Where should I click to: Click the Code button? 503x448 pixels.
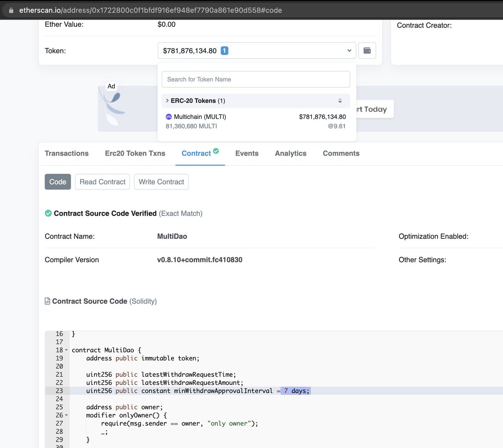(x=58, y=182)
